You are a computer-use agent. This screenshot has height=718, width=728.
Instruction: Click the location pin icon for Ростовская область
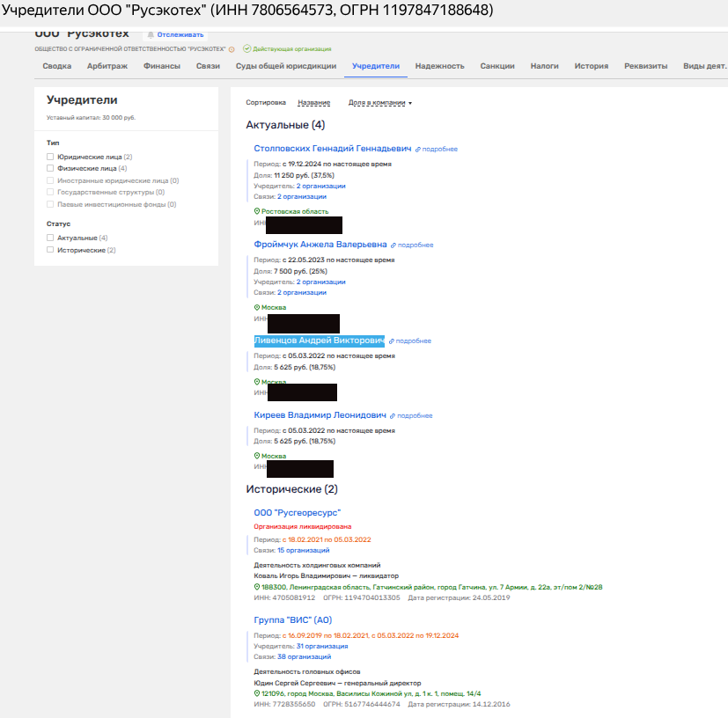coord(257,211)
